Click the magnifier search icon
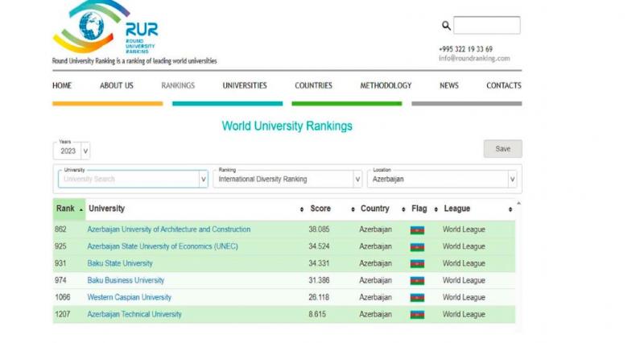The image size is (644, 343). click(446, 26)
